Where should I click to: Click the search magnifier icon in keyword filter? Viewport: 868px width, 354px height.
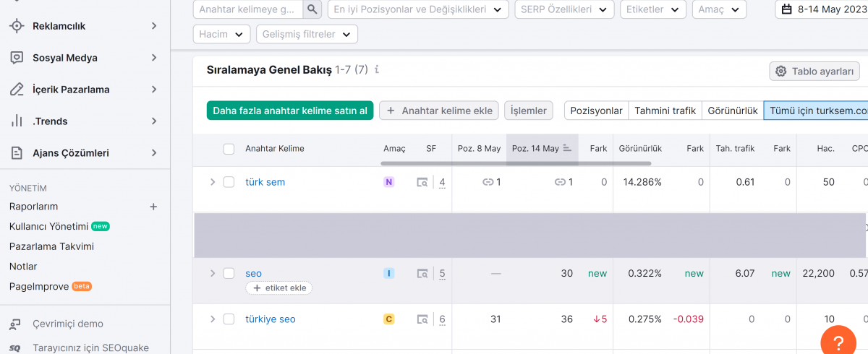coord(312,9)
